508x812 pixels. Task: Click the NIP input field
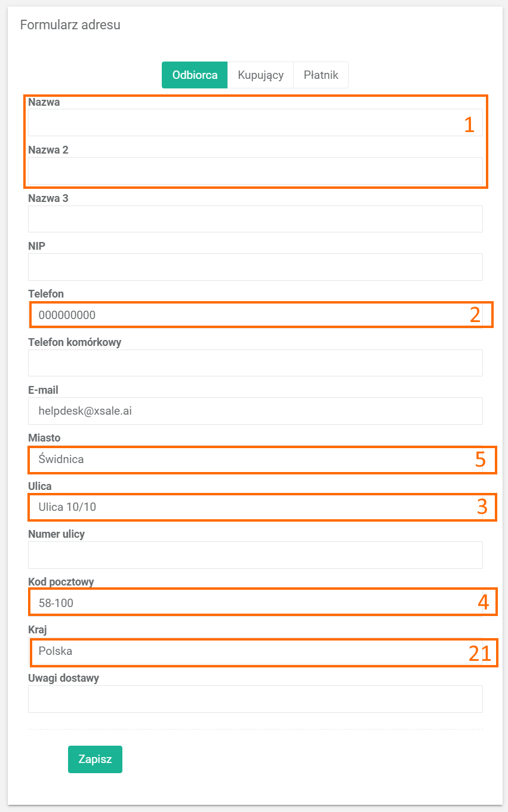pos(255,267)
